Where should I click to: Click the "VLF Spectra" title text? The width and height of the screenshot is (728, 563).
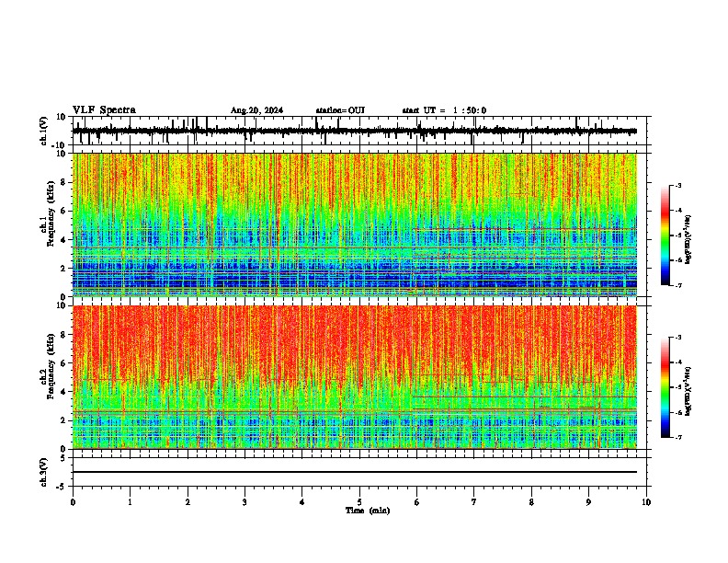click(x=104, y=110)
